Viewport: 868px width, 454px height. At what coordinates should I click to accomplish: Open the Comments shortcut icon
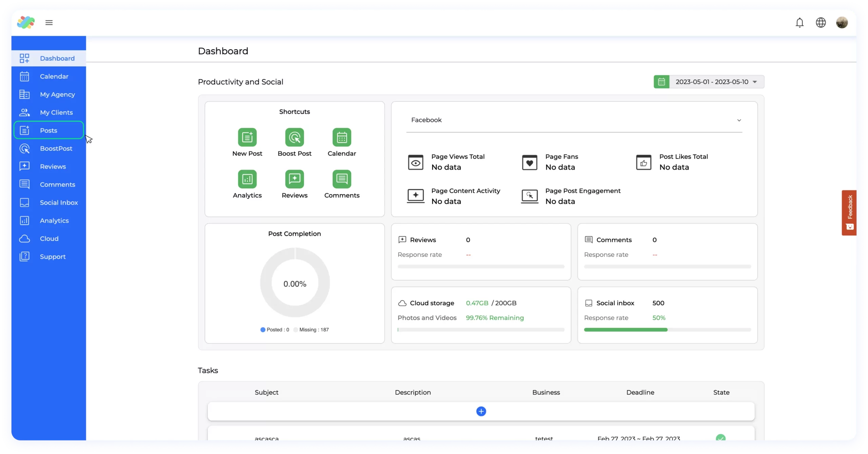coord(342,179)
